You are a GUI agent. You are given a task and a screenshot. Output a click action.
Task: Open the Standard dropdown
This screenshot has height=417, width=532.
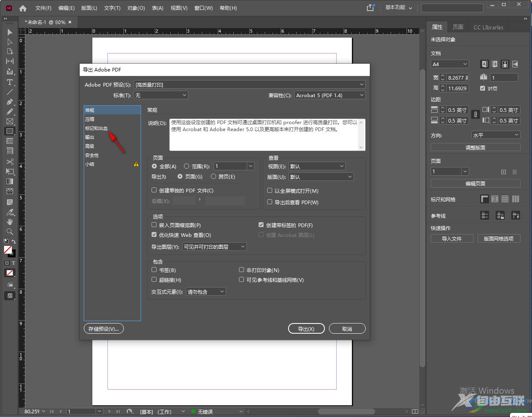pos(161,95)
